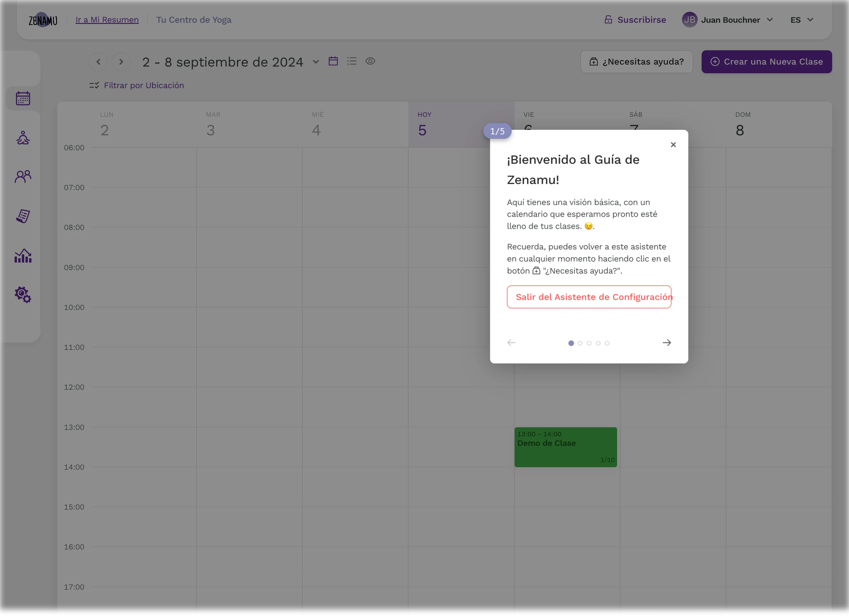Select the third guide step dot

pyautogui.click(x=589, y=343)
